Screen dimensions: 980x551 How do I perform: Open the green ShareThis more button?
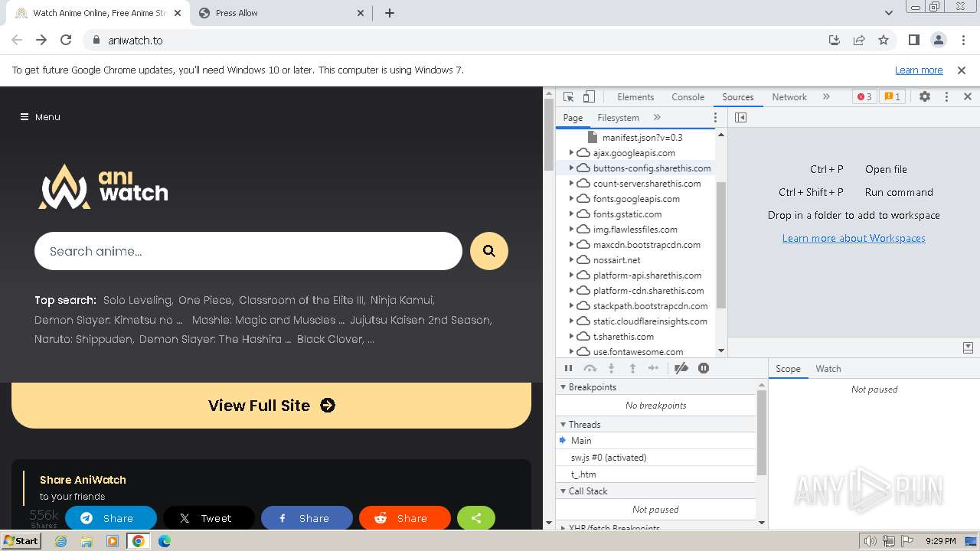pyautogui.click(x=476, y=518)
